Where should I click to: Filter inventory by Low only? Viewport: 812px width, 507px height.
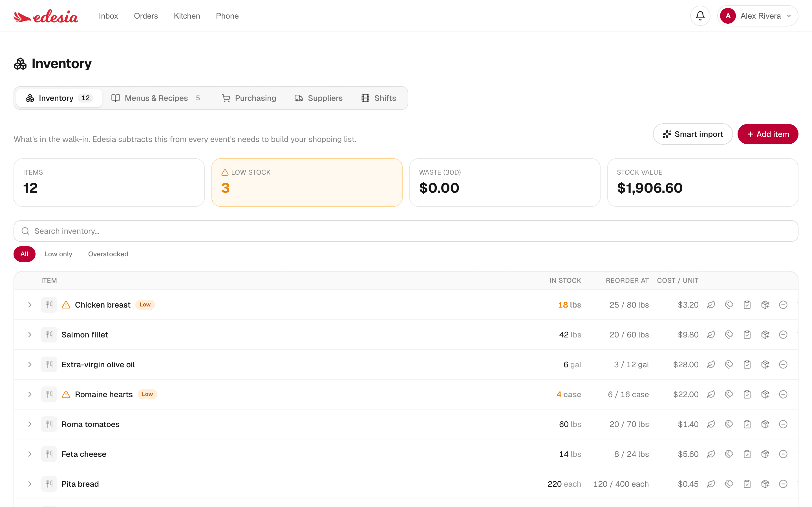point(58,254)
